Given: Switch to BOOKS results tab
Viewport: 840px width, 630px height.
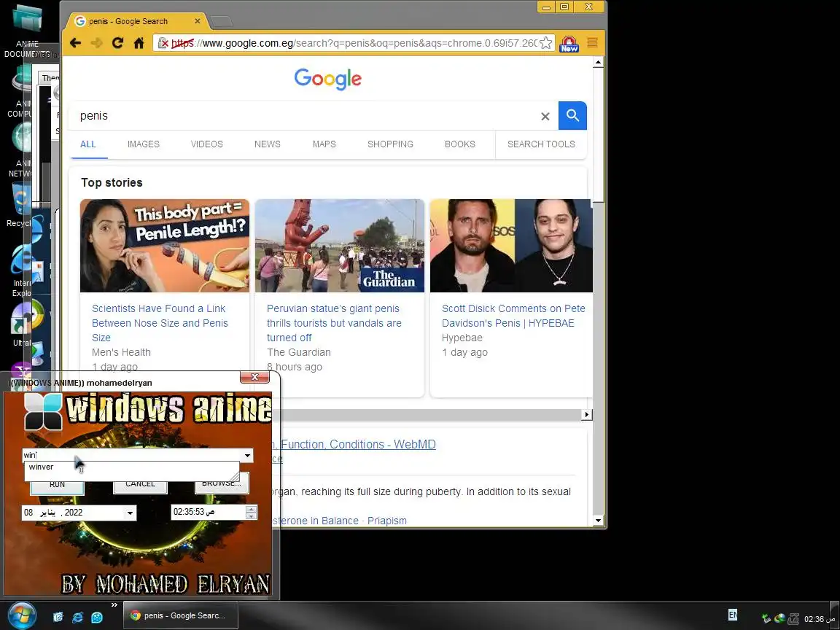Looking at the screenshot, I should [x=459, y=144].
